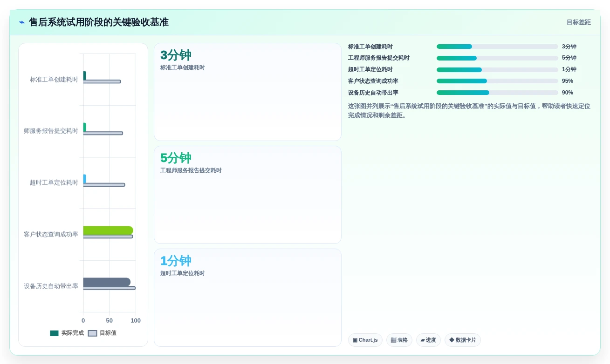Viewport: 610px width, 364px height.
Task: Toggle the 目标值 legend item
Action: [102, 333]
